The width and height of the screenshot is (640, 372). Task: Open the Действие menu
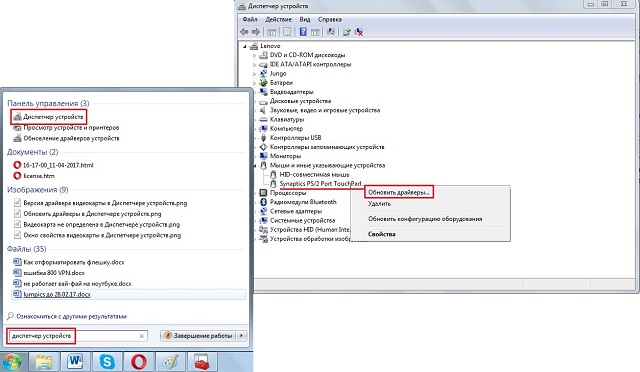click(278, 19)
